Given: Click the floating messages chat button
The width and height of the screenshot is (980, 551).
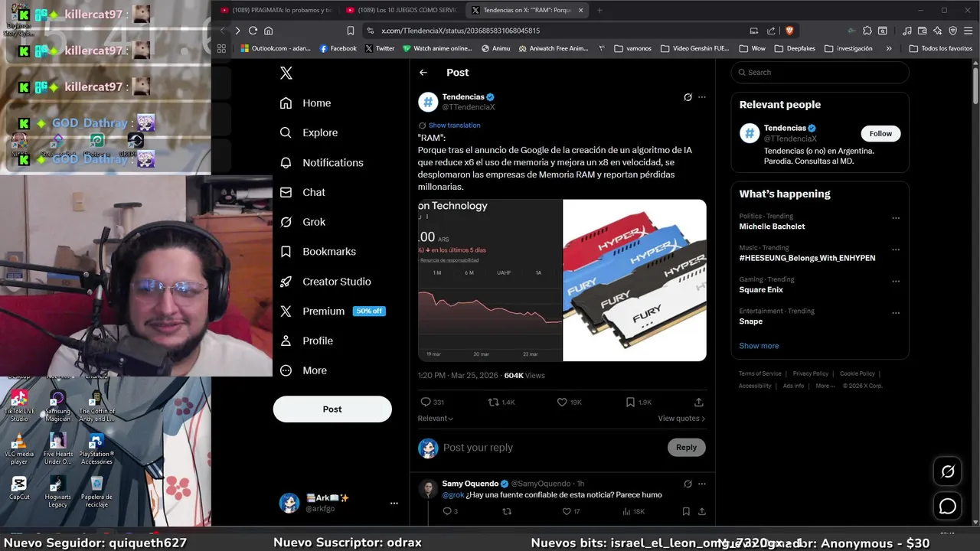Looking at the screenshot, I should coord(948,507).
